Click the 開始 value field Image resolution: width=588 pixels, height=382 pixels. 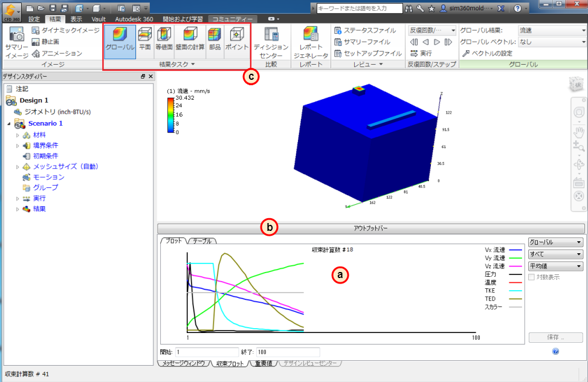click(207, 352)
